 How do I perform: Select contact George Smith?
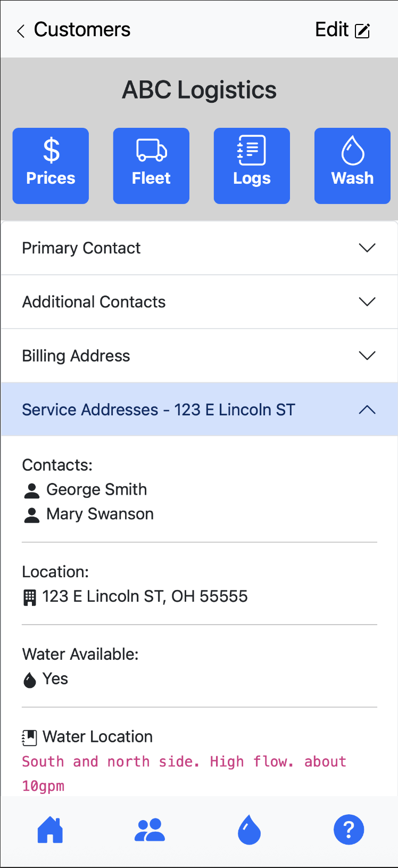(96, 489)
